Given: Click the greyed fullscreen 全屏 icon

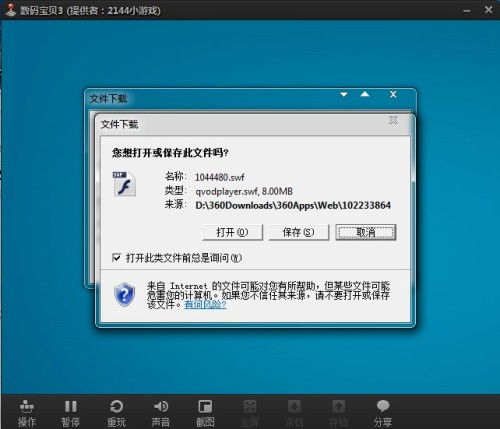Looking at the screenshot, I should (x=250, y=413).
